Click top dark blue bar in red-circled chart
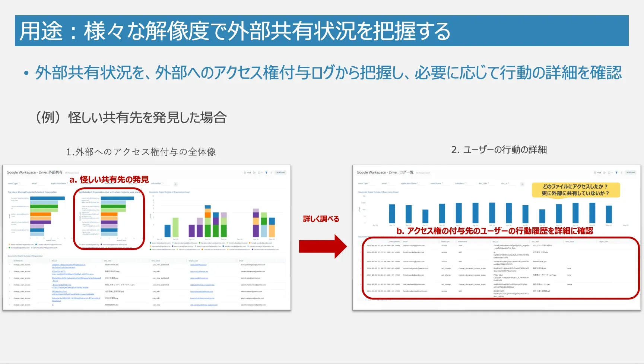Screen dimensions: 644x364 pyautogui.click(x=117, y=198)
